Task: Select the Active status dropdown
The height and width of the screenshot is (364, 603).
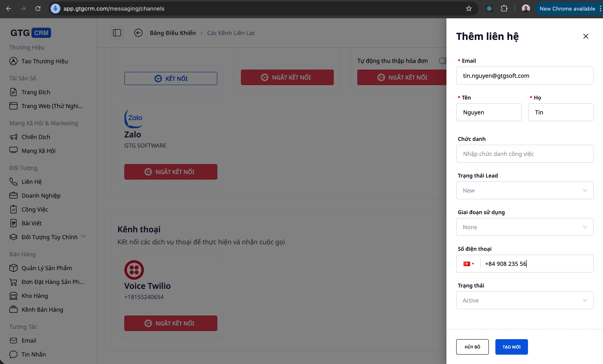Action: (x=525, y=300)
